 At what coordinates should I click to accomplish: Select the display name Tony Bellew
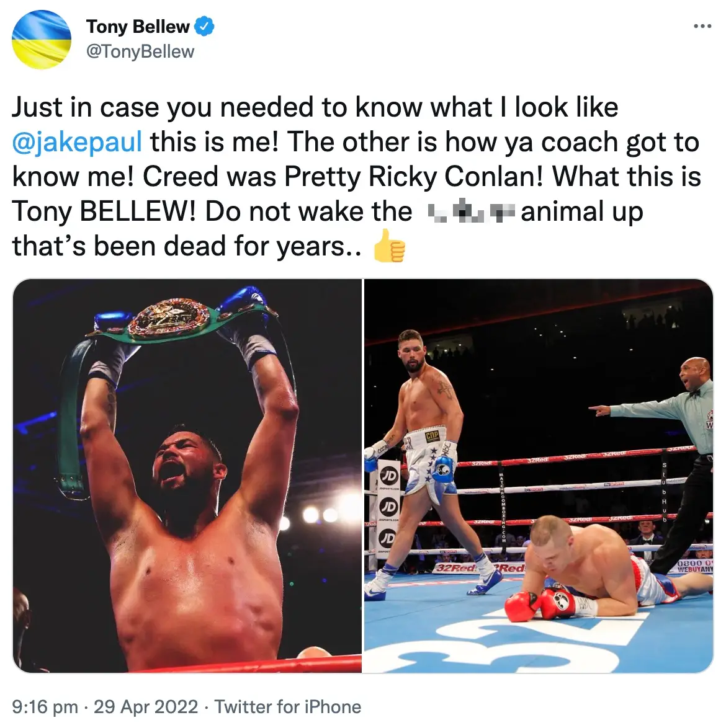click(140, 26)
